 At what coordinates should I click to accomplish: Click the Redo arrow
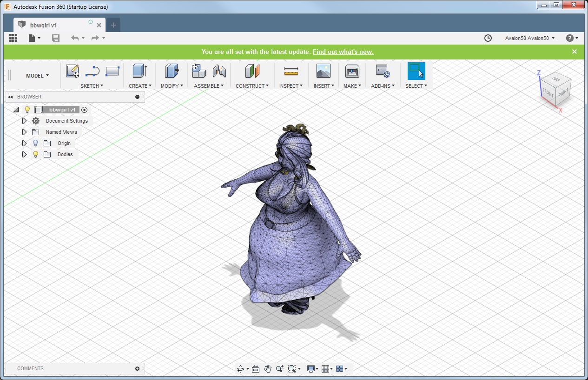tap(95, 38)
